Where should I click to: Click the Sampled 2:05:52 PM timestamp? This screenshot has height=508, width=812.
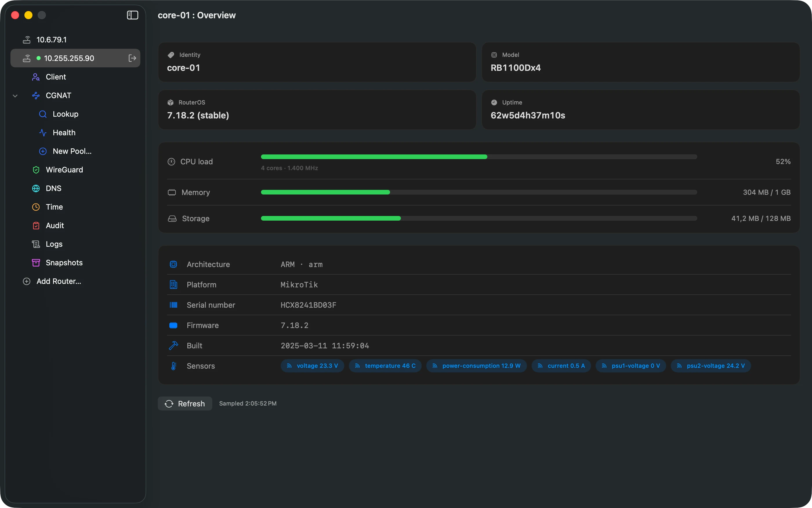pyautogui.click(x=248, y=403)
